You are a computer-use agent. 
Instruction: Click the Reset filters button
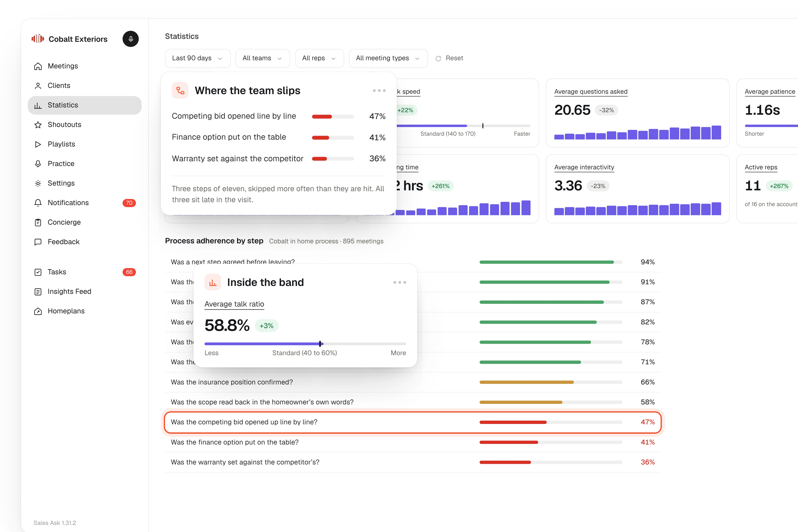click(449, 58)
